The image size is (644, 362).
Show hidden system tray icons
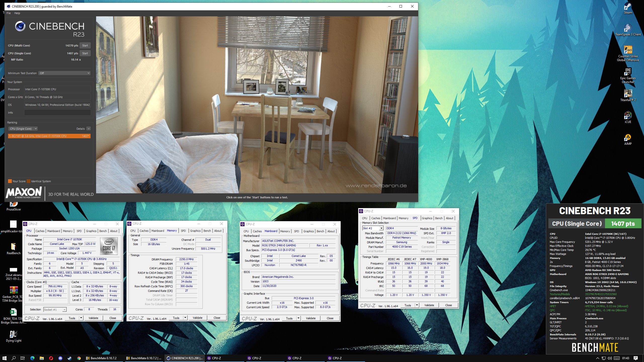[597, 358]
